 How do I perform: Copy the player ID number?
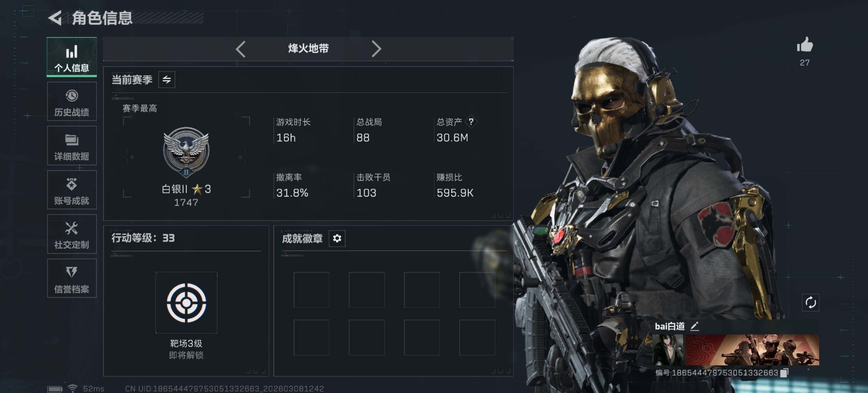coord(784,373)
